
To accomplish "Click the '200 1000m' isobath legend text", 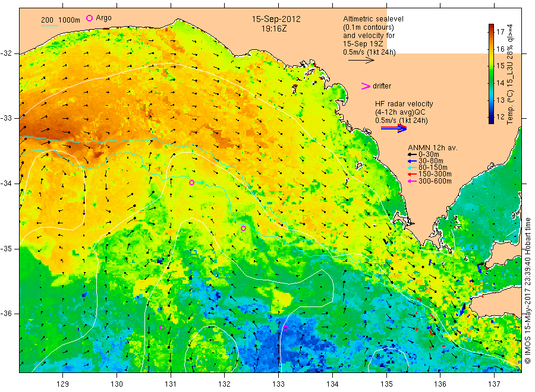I will pyautogui.click(x=61, y=20).
